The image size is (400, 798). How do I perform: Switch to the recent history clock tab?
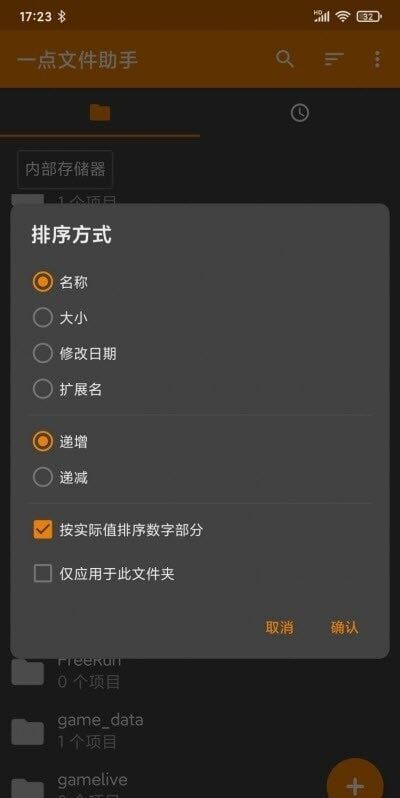[x=300, y=112]
